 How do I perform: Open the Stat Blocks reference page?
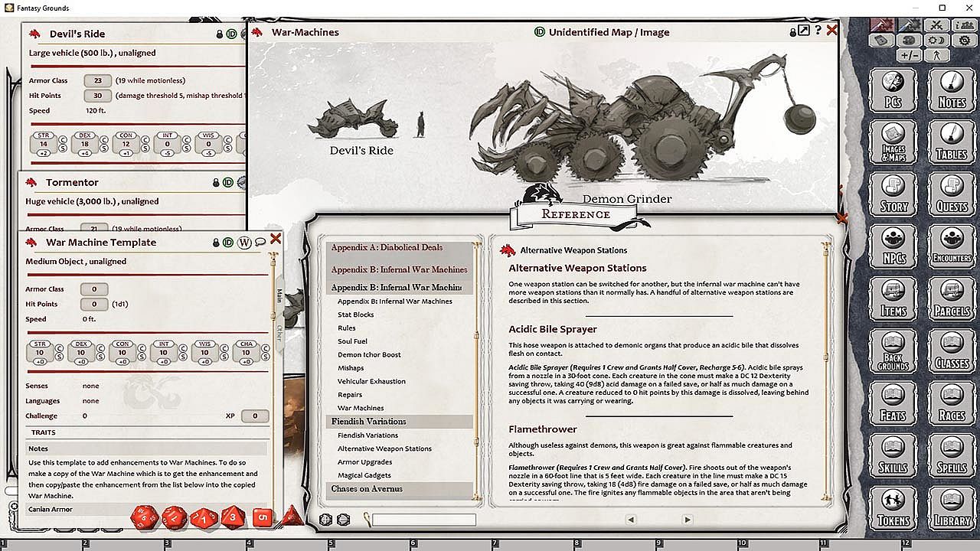[x=356, y=315]
